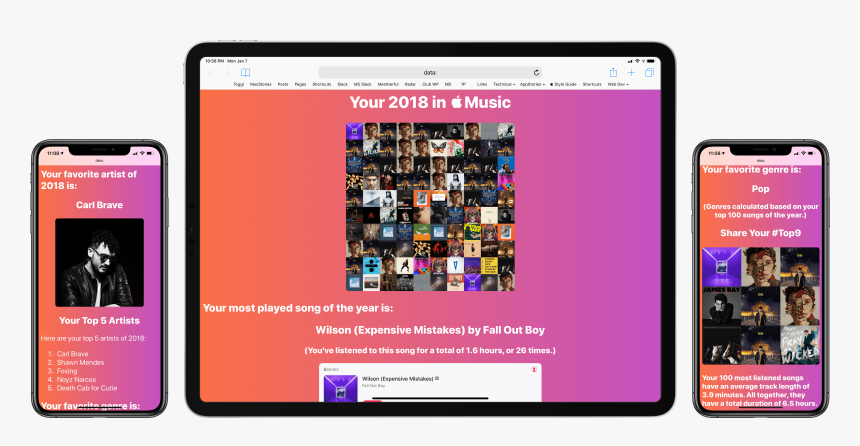Expand the Technical bookmarks folder

click(x=504, y=84)
